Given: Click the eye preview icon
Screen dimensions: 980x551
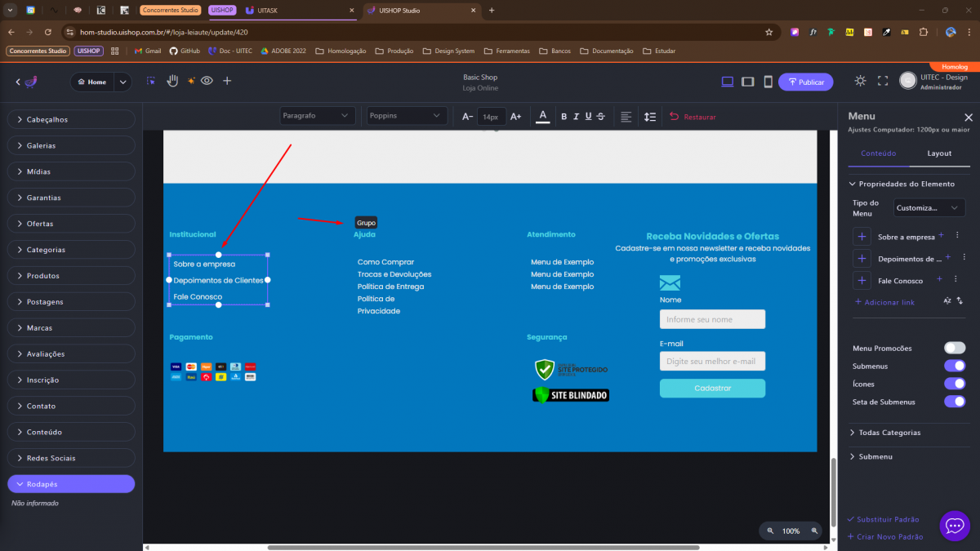Looking at the screenshot, I should pos(207,81).
